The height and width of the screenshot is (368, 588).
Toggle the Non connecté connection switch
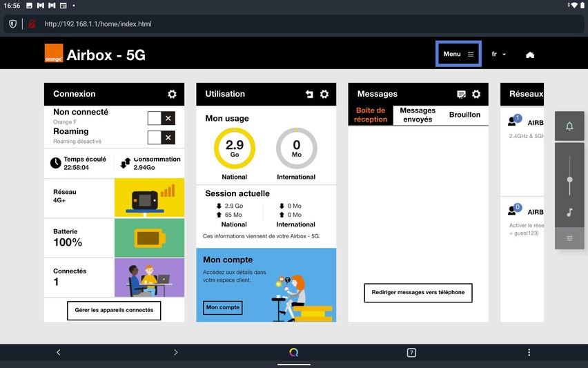[x=161, y=118]
